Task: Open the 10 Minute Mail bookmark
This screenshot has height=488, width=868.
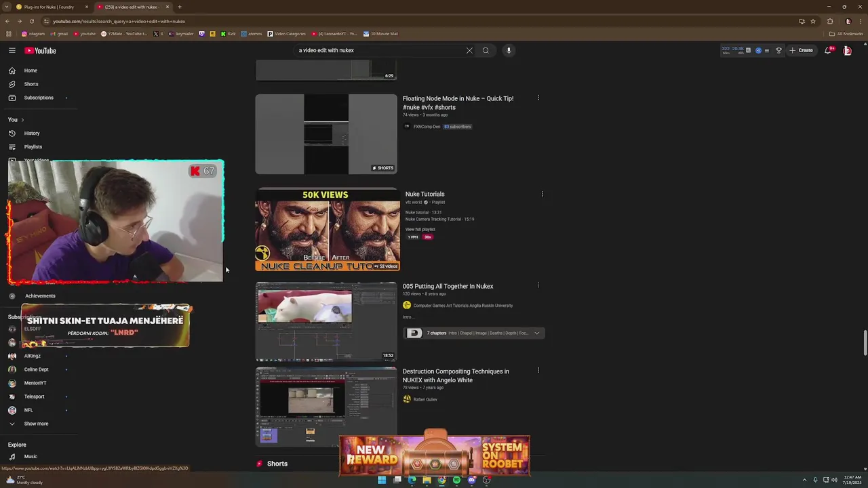Action: click(380, 34)
